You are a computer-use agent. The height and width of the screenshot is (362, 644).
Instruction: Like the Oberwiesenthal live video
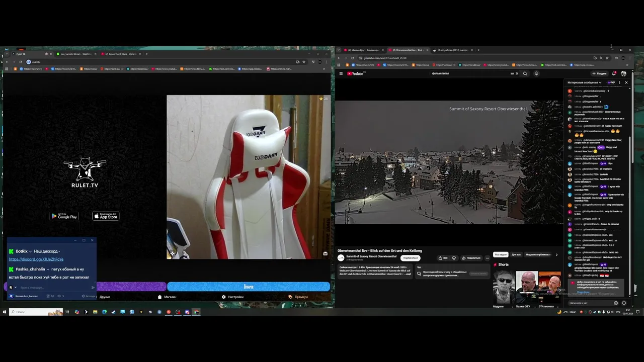pyautogui.click(x=443, y=258)
